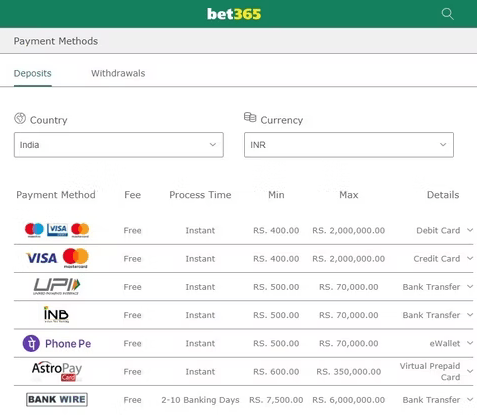Click Bank Transfer label in Bank Wire row
Screen dimensions: 477x415
431,400
